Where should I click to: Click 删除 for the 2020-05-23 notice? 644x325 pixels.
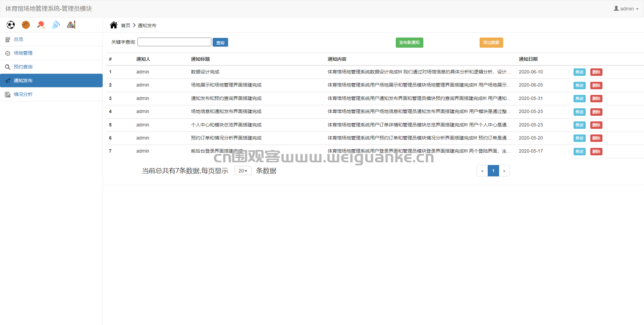pyautogui.click(x=596, y=125)
